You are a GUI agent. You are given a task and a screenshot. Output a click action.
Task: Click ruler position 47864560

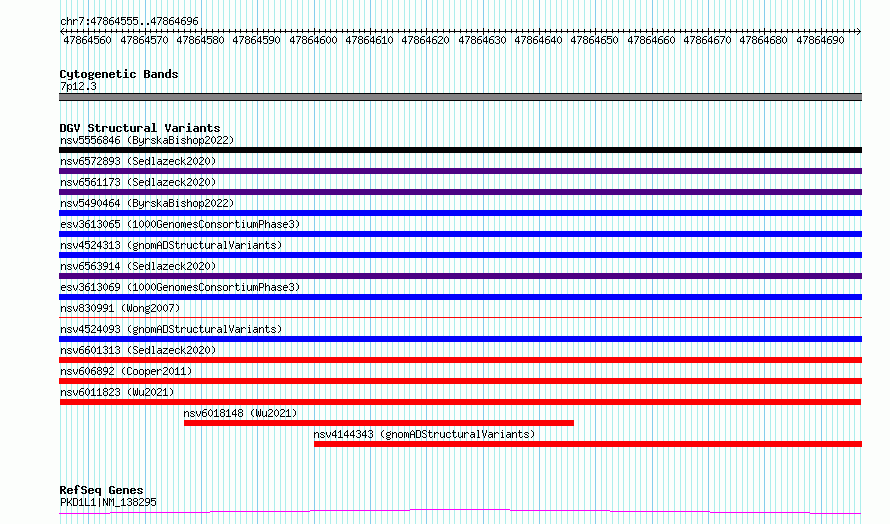pyautogui.click(x=87, y=40)
